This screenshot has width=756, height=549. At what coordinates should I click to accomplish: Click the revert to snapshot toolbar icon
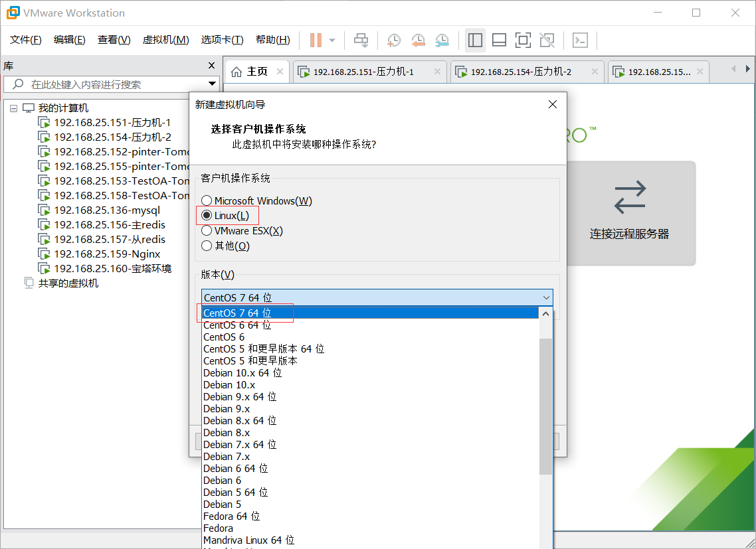[x=418, y=40]
